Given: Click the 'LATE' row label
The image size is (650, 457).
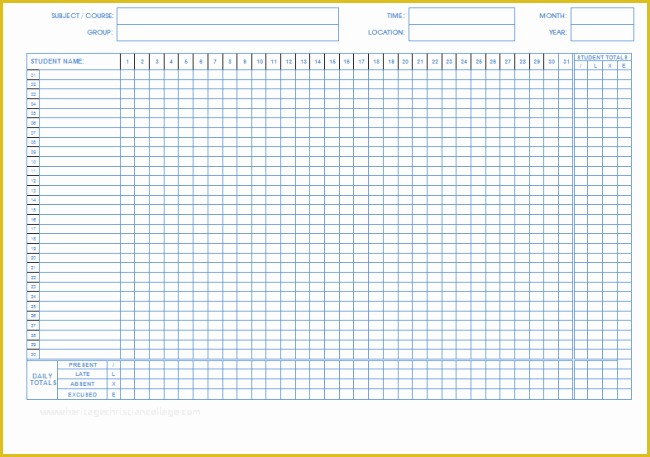Looking at the screenshot, I should (82, 374).
